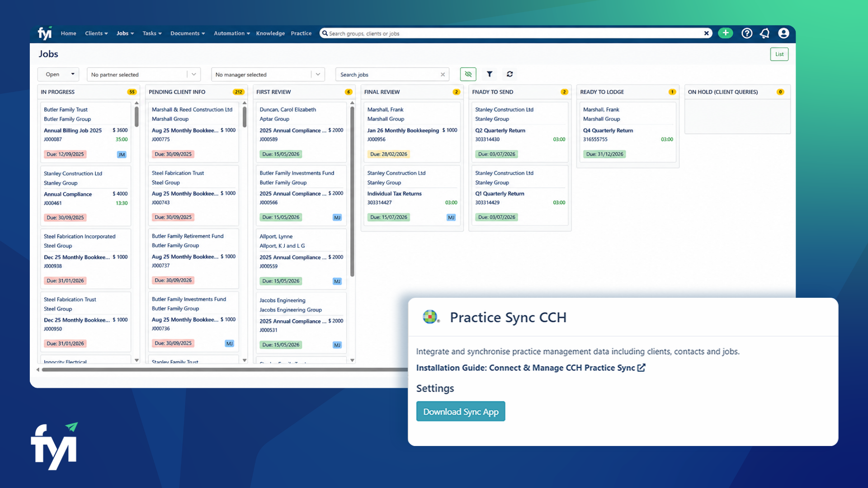Open the Tasks menu dropdown
This screenshot has height=488, width=868.
(x=152, y=33)
